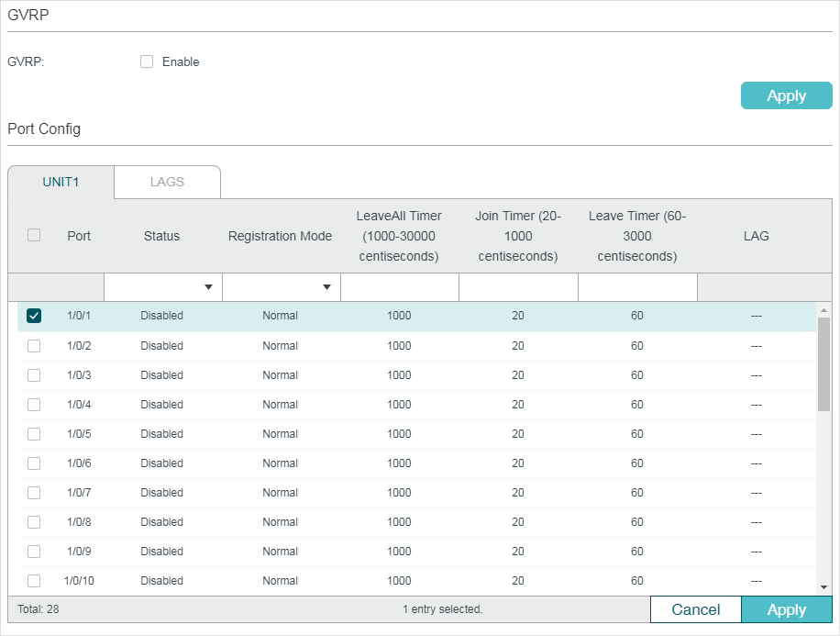Click the Port column header
The height and width of the screenshot is (636, 840).
point(79,236)
